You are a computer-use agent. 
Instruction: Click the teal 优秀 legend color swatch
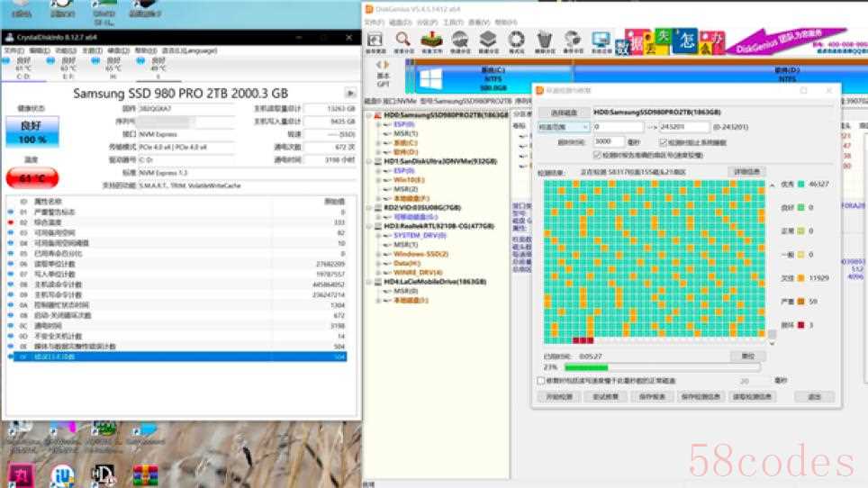coord(800,185)
